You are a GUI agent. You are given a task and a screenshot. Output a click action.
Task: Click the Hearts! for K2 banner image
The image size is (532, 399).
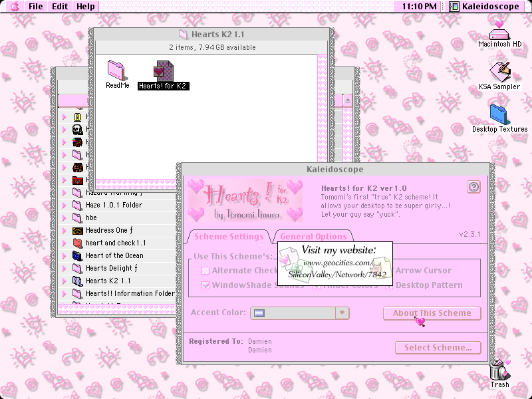click(x=245, y=201)
